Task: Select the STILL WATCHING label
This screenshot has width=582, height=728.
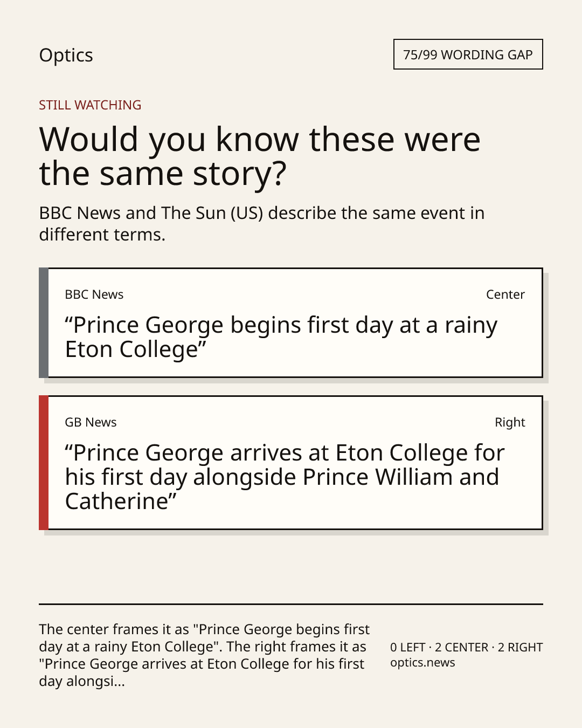Action: tap(90, 105)
